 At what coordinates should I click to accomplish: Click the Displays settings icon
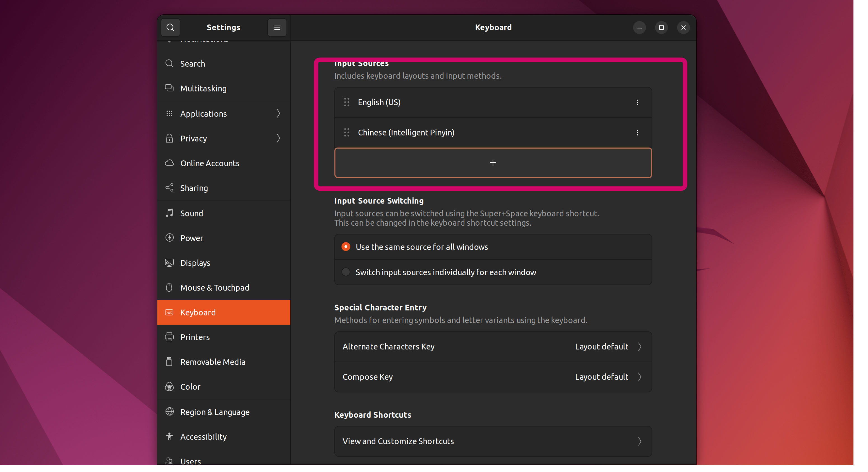[168, 262]
